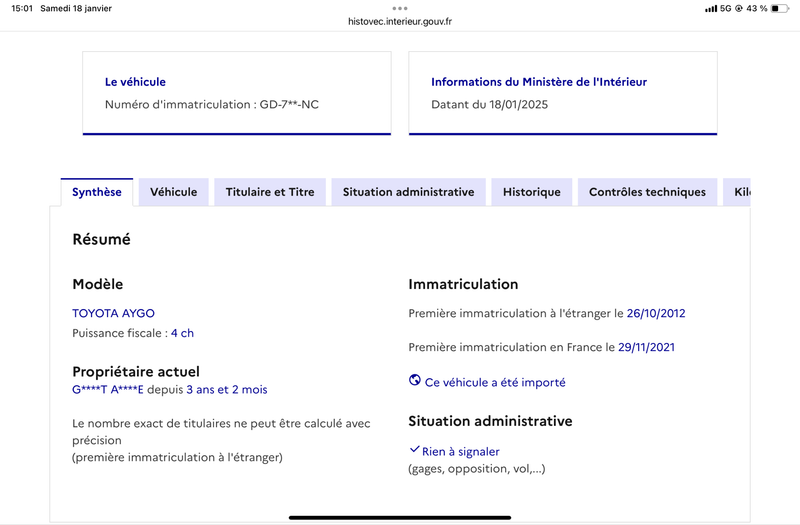Click the Résumé heading
The image size is (800, 525).
tap(102, 239)
